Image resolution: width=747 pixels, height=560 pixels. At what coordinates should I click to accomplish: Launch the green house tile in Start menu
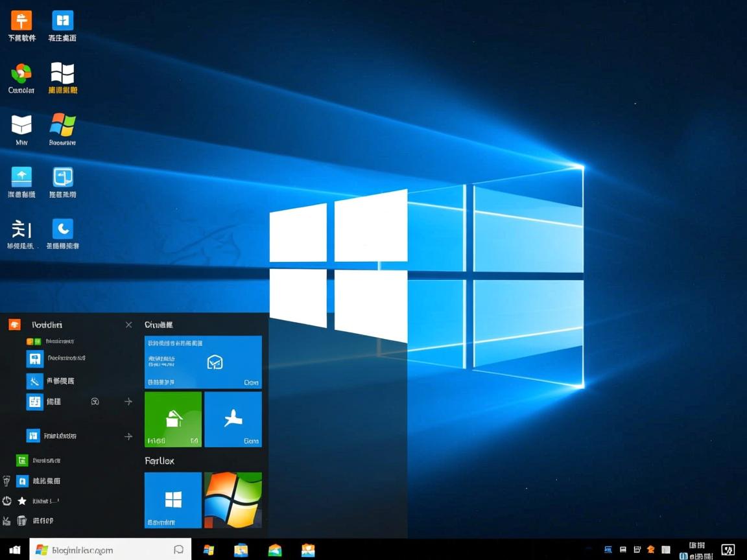pos(173,419)
